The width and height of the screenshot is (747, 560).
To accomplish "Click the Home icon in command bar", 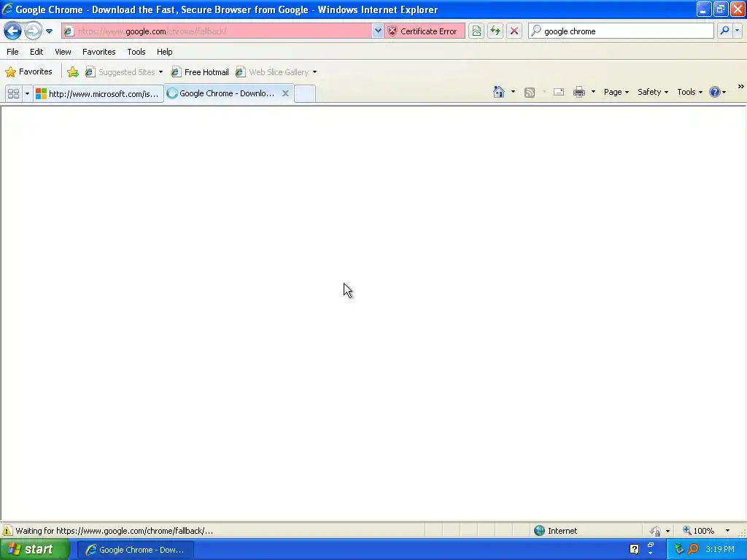I will pos(499,92).
